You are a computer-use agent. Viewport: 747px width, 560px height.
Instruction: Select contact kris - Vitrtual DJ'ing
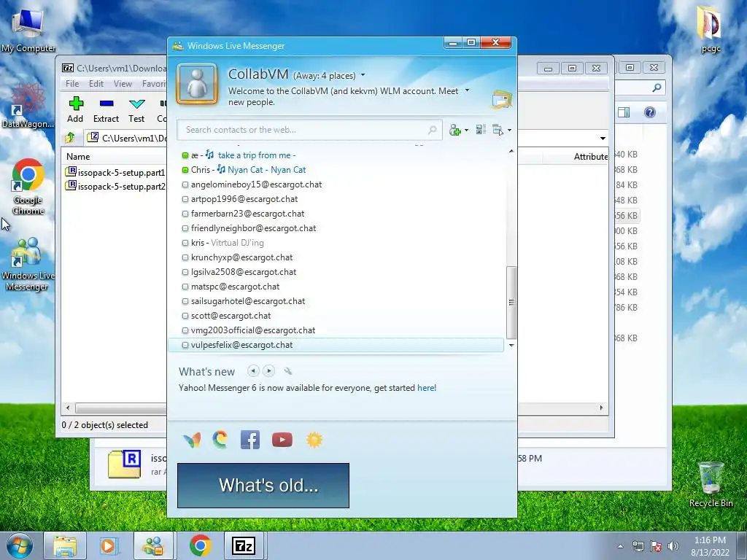[336, 243]
